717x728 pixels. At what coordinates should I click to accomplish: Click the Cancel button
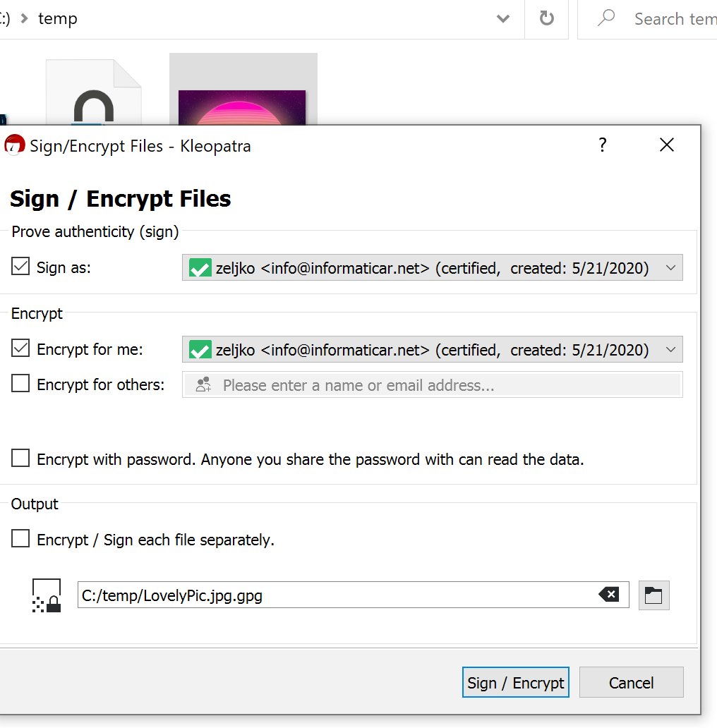click(632, 683)
